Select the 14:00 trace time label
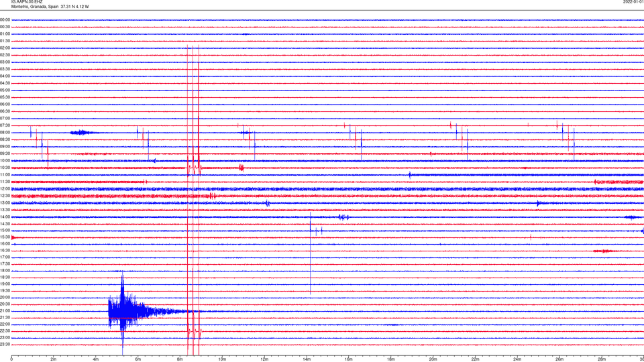This screenshot has height=362, width=644. 5,217
